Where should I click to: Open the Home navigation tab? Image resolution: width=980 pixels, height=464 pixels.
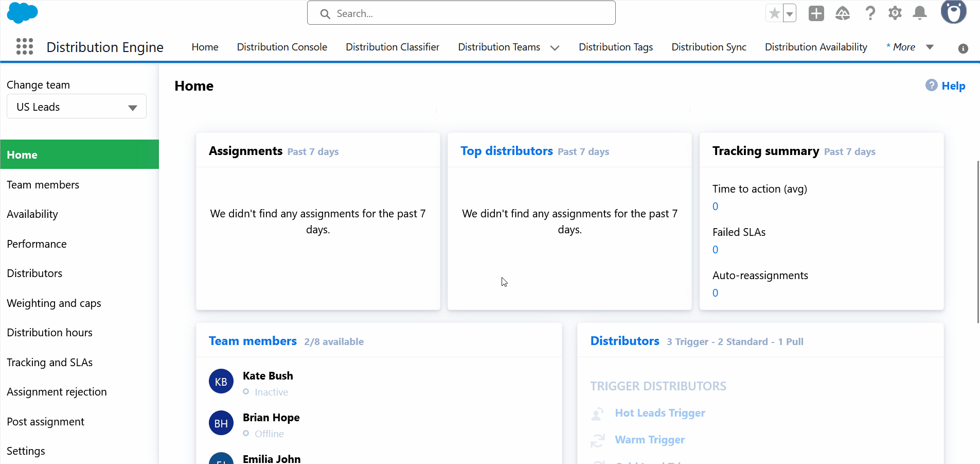tap(205, 47)
